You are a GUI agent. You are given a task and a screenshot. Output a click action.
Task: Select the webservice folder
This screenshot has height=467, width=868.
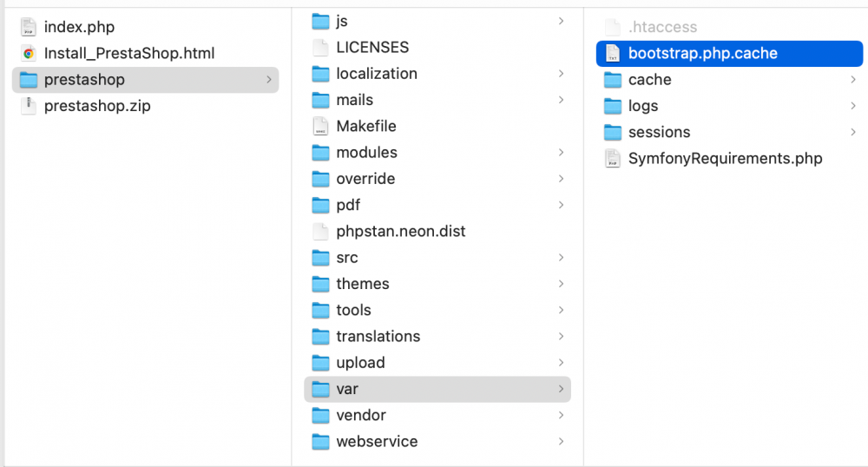[377, 441]
